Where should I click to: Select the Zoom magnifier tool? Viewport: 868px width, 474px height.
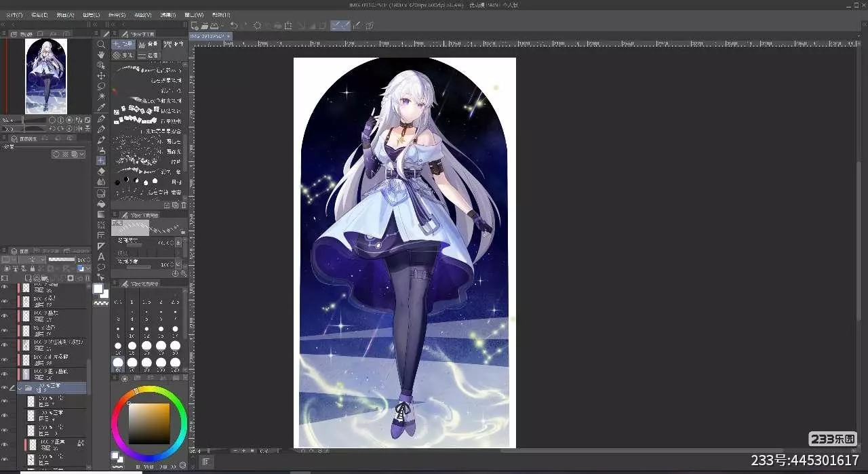[x=101, y=44]
